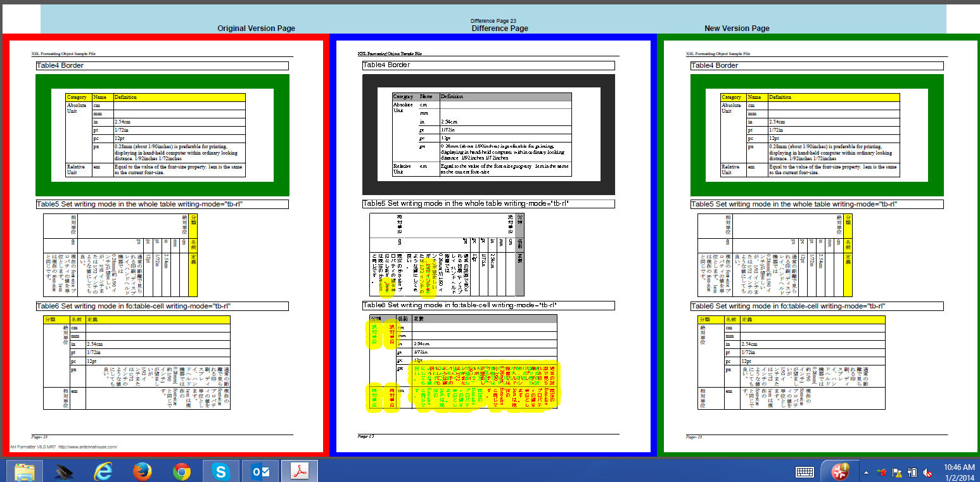Open the Action Center flag icon

(x=897, y=472)
